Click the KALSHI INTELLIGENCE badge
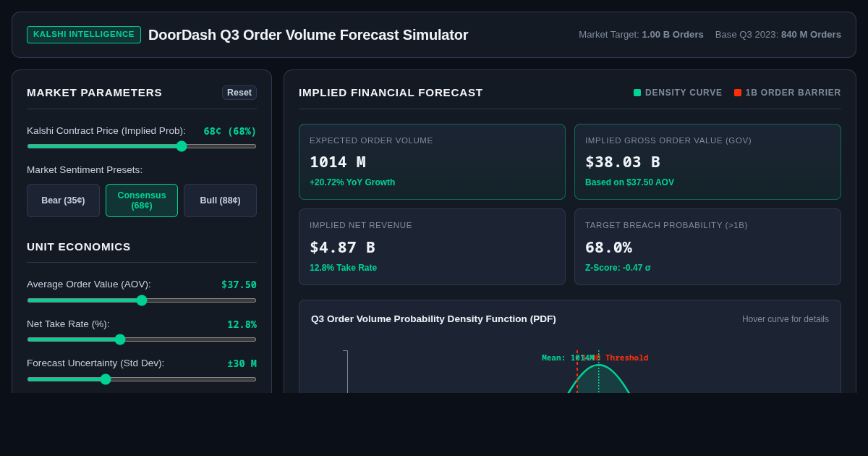The height and width of the screenshot is (456, 868). pos(84,35)
